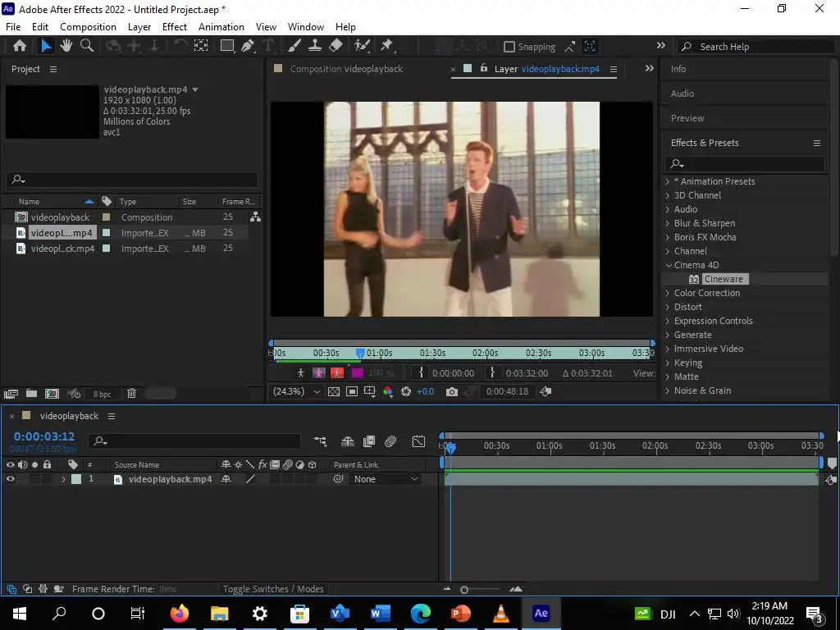Screen dimensions: 840x630
Task: Switch to Composition videoplayback tab
Action: tap(346, 69)
